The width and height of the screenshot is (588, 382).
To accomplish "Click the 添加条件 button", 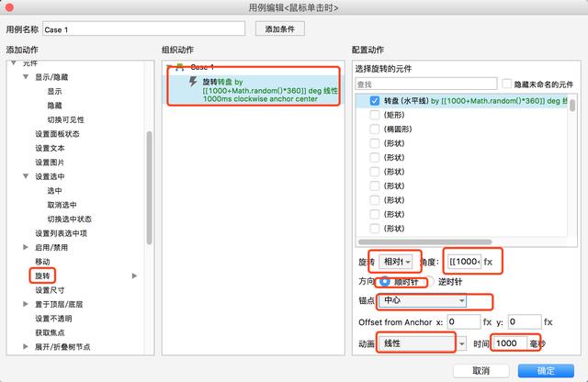I will click(279, 28).
